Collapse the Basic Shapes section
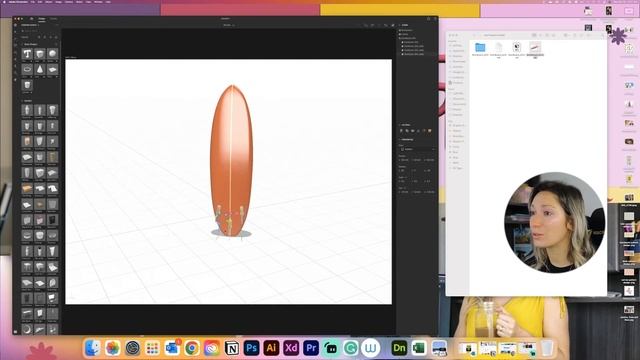 22,44
